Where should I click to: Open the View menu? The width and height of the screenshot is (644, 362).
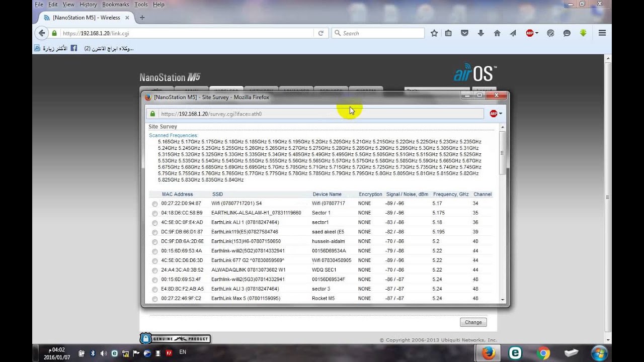tap(68, 5)
